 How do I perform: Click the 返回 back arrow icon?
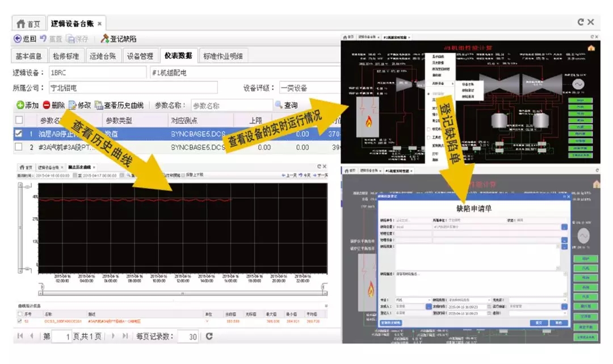click(18, 39)
